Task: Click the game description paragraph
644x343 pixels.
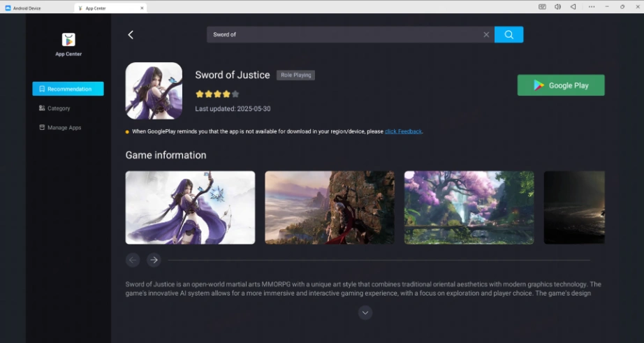Action: [363, 289]
